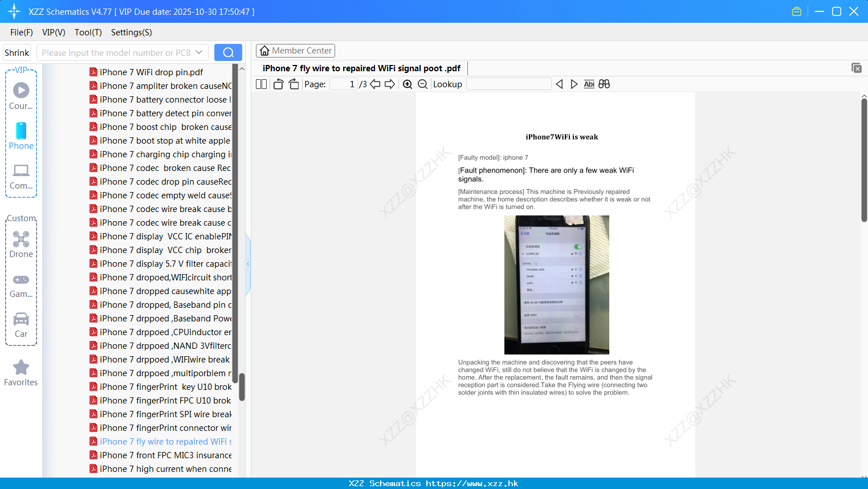Open iPhone 7 boot stop at white apple

[x=161, y=140]
